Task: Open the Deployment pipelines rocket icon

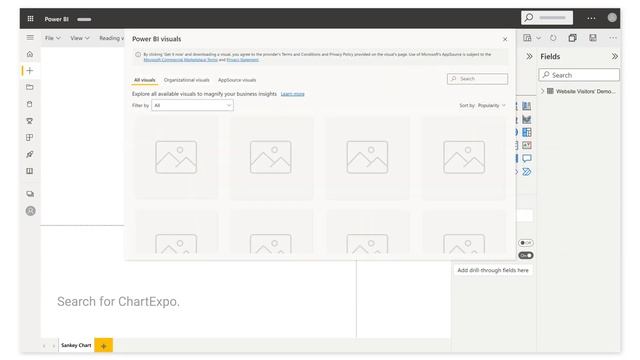Action: coord(30,154)
